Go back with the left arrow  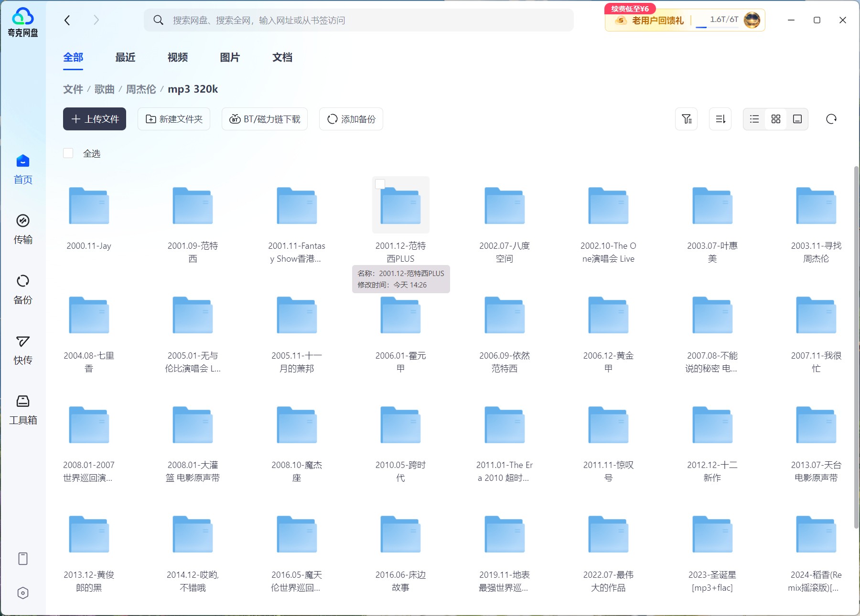[x=67, y=20]
